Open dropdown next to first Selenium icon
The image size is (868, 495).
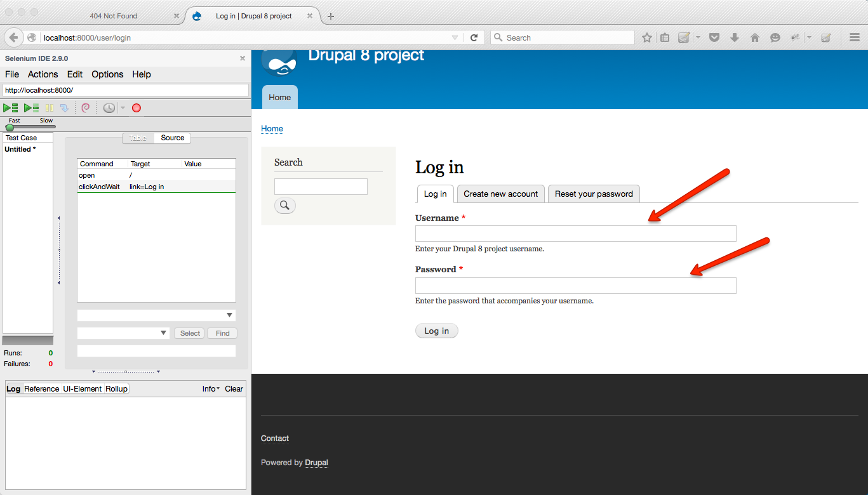[698, 37]
